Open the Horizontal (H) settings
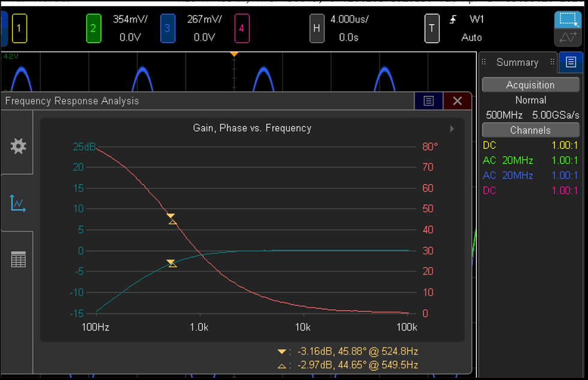The height and width of the screenshot is (380, 588). click(317, 29)
